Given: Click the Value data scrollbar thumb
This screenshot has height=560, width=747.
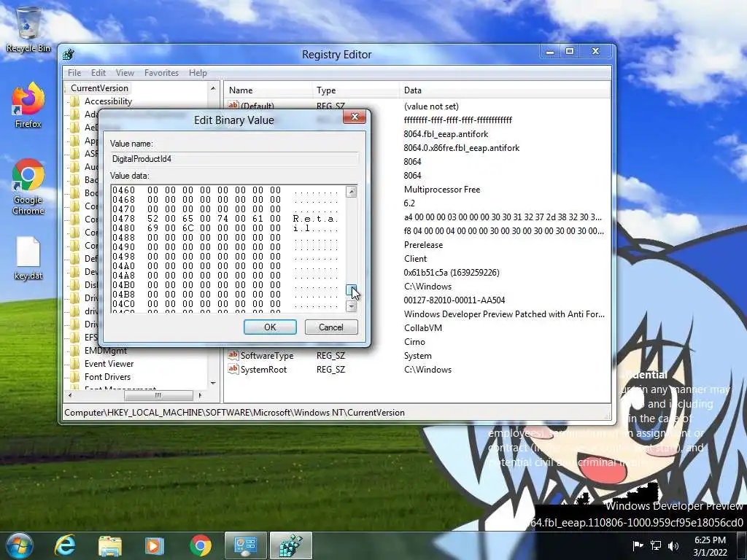Looking at the screenshot, I should pos(351,289).
